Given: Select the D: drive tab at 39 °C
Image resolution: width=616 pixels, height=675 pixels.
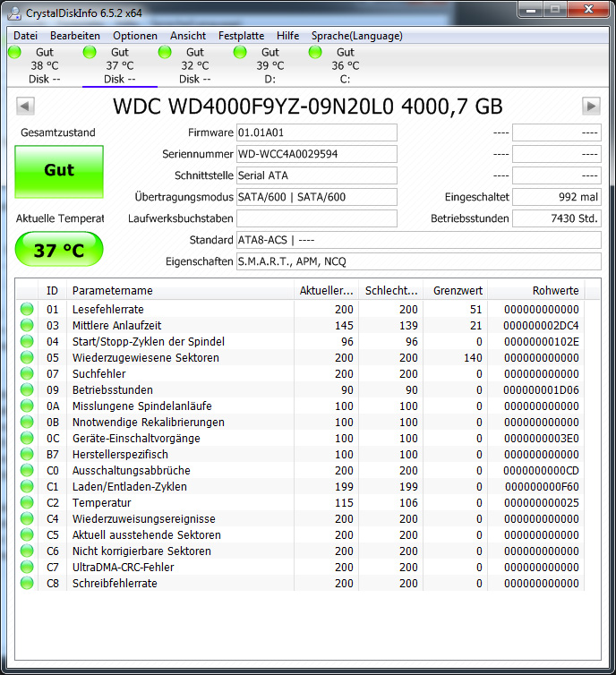Looking at the screenshot, I should [269, 65].
